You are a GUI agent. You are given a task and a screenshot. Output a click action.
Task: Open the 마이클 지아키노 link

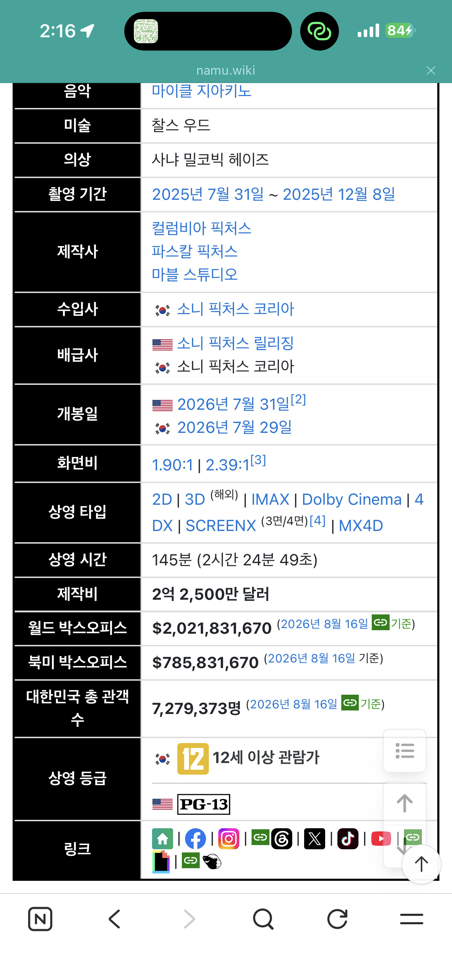click(201, 91)
